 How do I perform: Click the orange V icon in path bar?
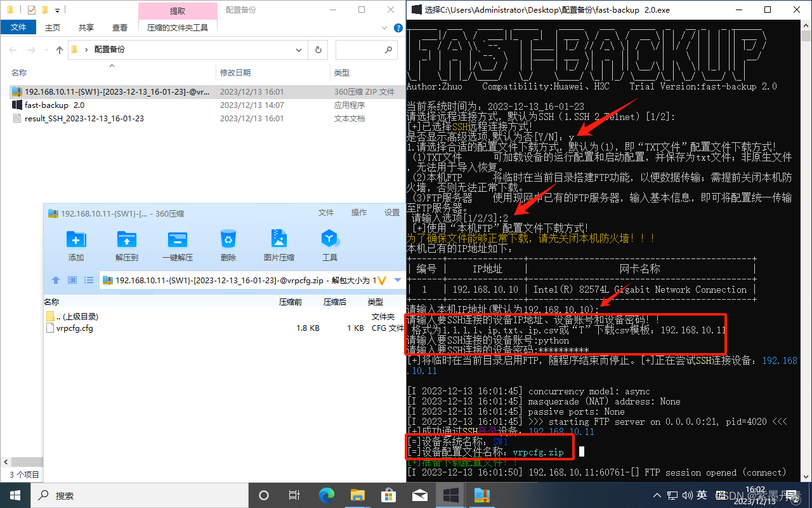tap(382, 280)
